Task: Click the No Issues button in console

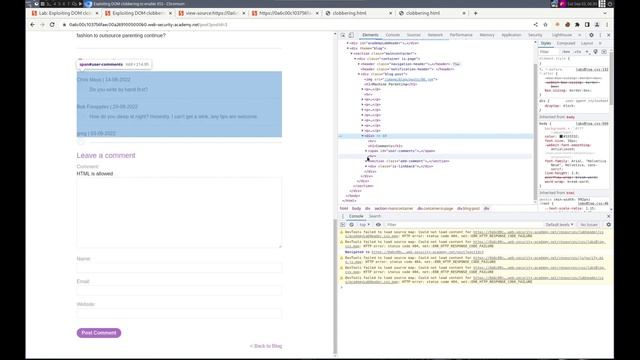Action: pos(589,225)
